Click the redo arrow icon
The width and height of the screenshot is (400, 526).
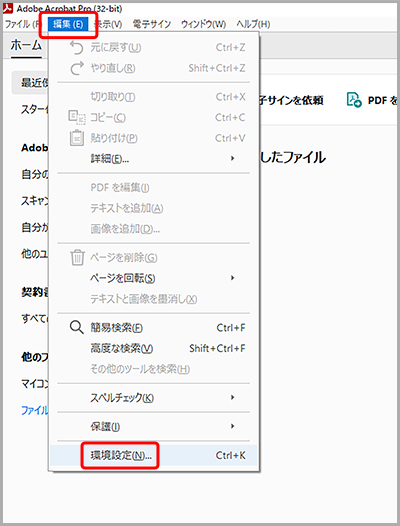[77, 68]
